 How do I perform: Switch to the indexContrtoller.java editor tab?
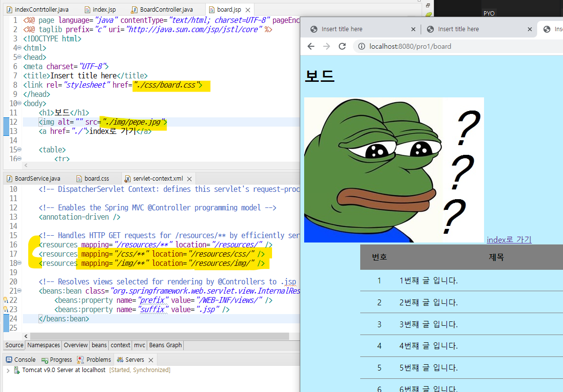pyautogui.click(x=38, y=10)
